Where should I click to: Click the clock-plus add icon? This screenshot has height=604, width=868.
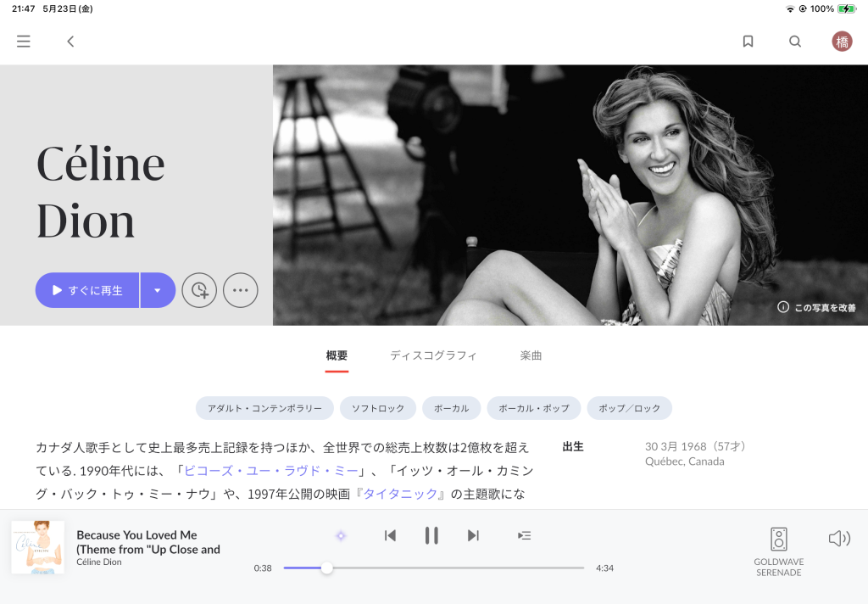(x=199, y=290)
